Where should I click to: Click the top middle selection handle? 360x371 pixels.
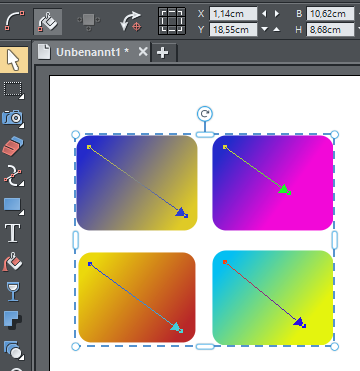pyautogui.click(x=205, y=135)
